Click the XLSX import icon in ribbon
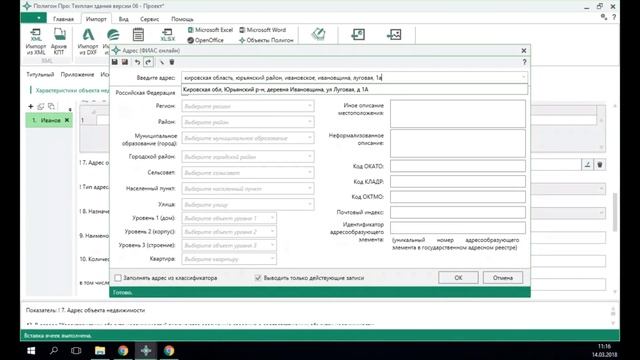The width and height of the screenshot is (640, 360). 167,35
